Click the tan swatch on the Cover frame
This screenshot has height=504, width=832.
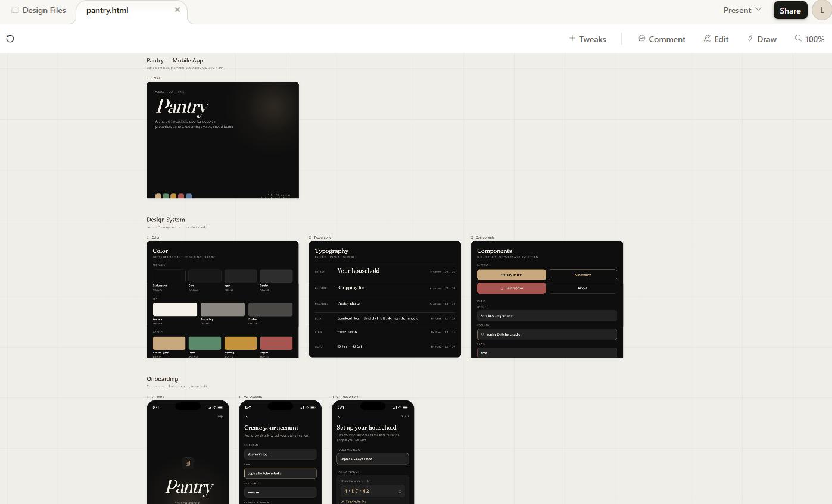pyautogui.click(x=158, y=196)
